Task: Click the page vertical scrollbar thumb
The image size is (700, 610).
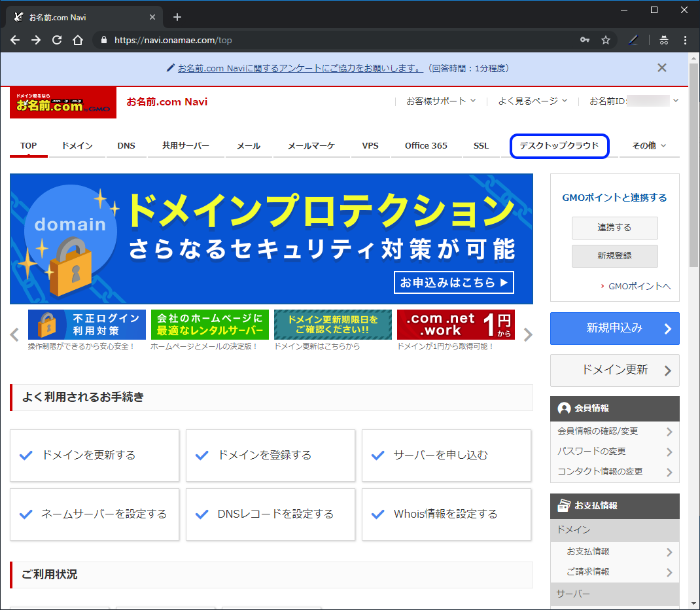Action: 693,165
